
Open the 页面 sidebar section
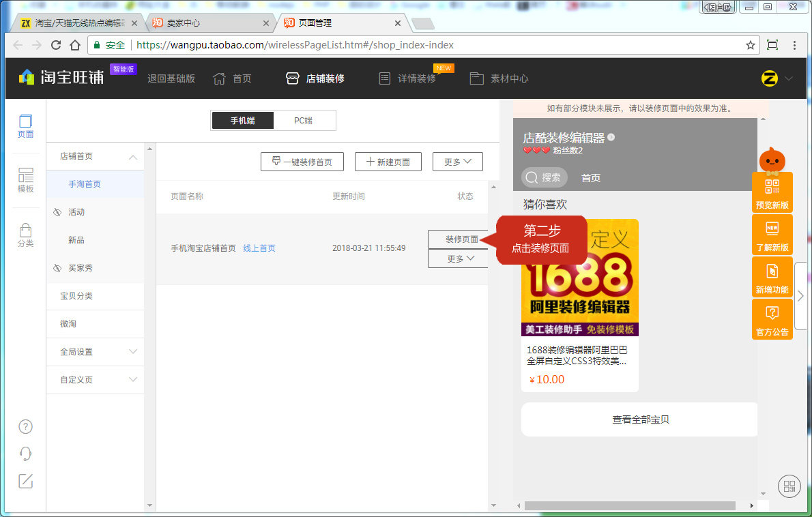click(25, 126)
